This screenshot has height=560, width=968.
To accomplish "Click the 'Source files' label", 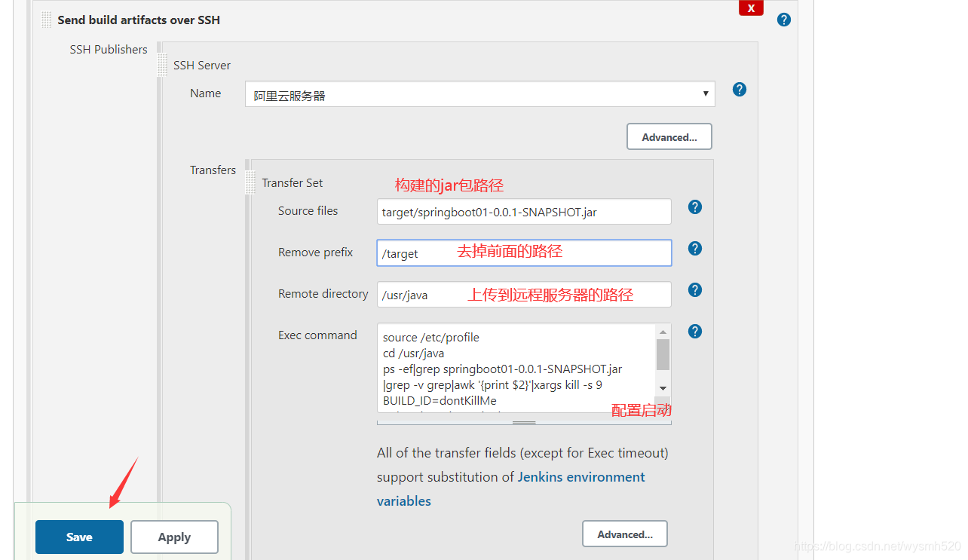I will [308, 211].
